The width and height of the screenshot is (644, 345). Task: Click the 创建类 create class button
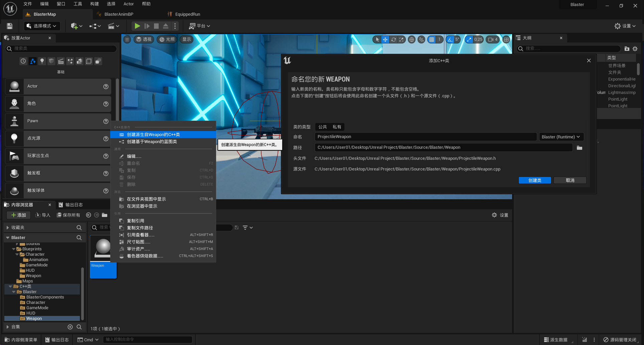pos(535,181)
